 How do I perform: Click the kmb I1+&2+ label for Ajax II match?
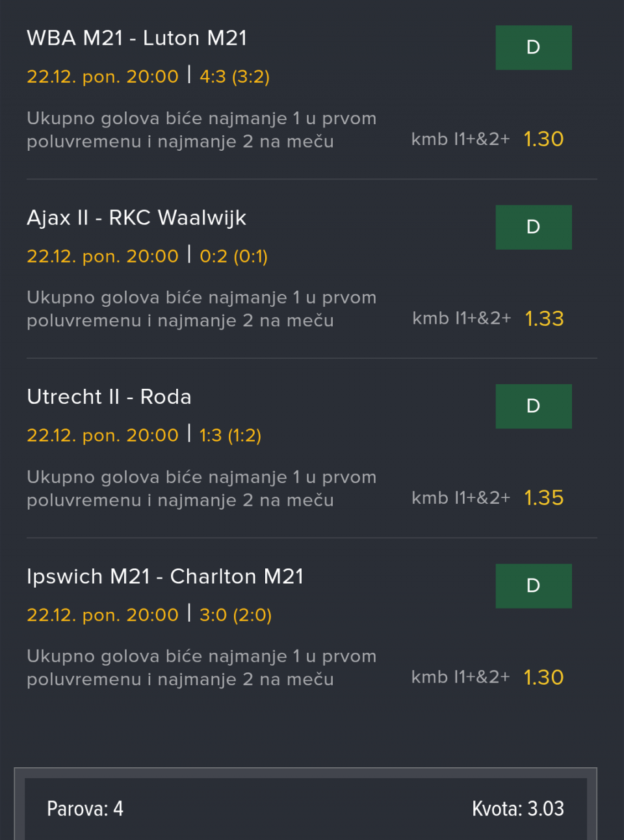click(461, 319)
